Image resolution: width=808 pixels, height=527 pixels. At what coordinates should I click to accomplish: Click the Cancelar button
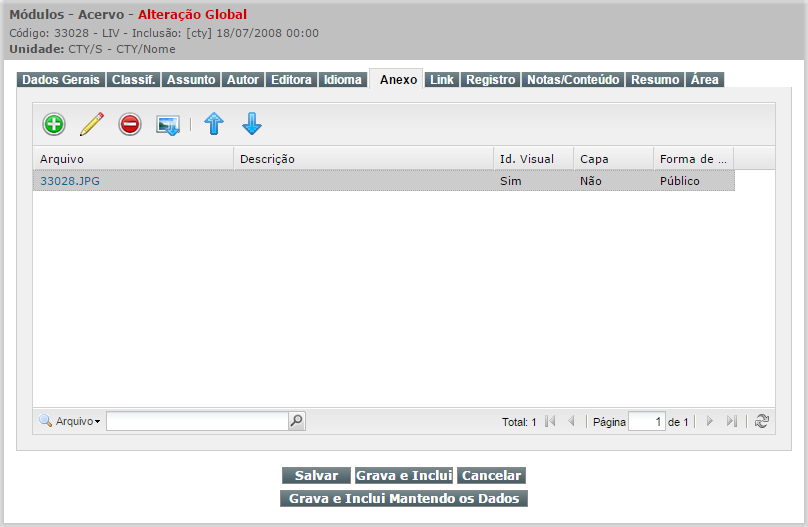pyautogui.click(x=491, y=476)
